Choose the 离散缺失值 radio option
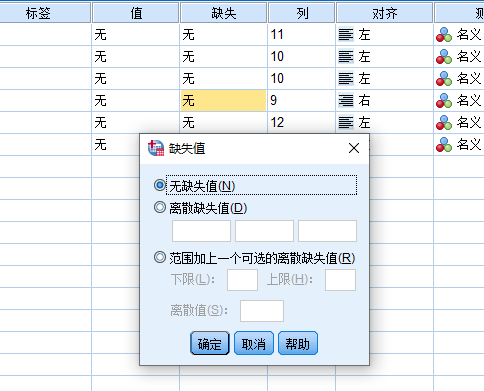 (160, 207)
